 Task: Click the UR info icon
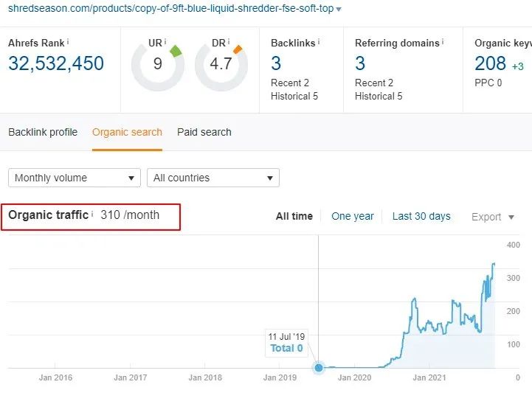coord(165,42)
